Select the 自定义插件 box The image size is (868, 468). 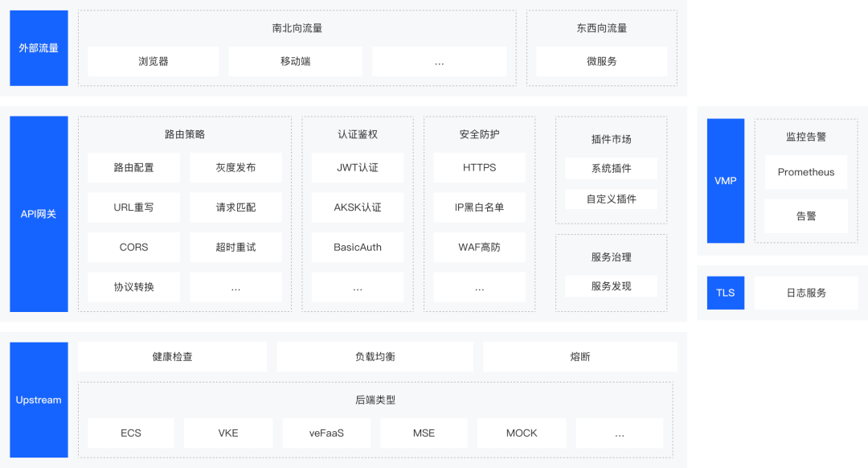(x=611, y=199)
